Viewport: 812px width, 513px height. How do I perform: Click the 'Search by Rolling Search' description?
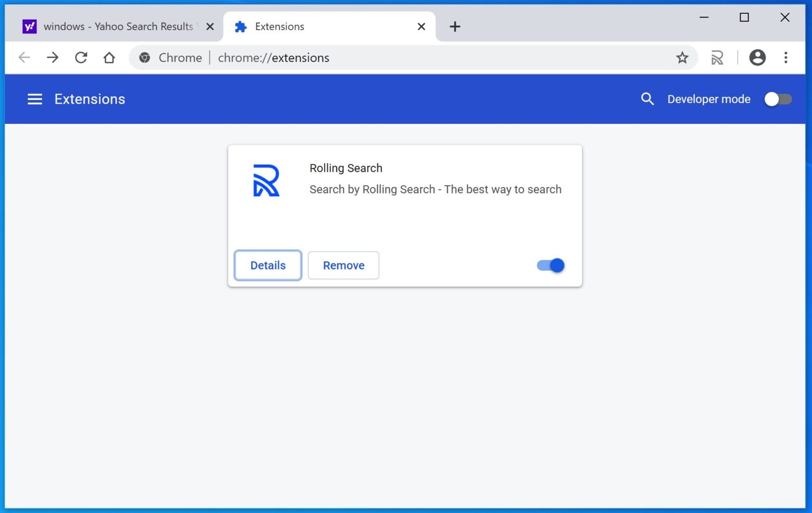(436, 189)
